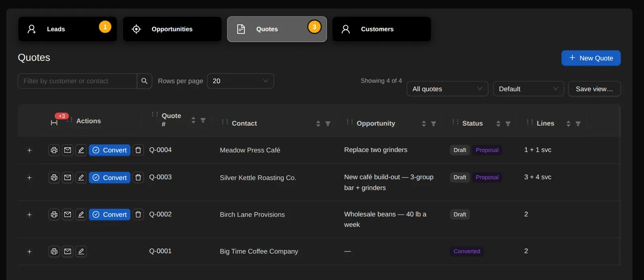This screenshot has width=644, height=280.
Task: Expand the Q-0002 row details
Action: 29,214
